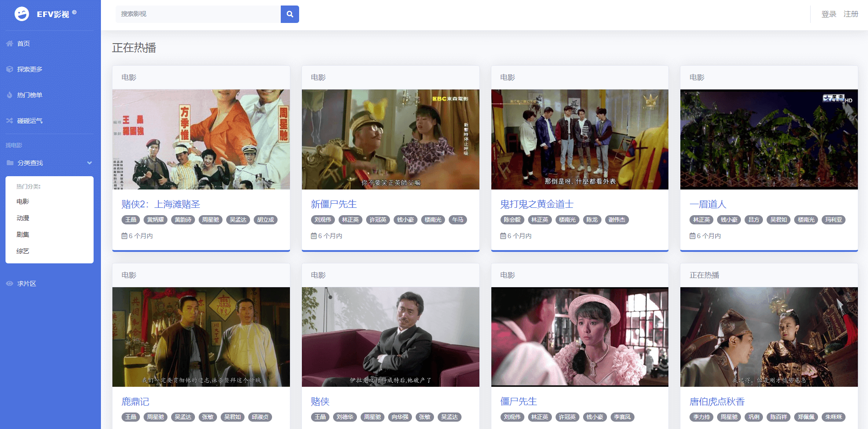Click the 朱咪咪 tag under 唐伯虎点秋香
This screenshot has height=429, width=868.
[x=834, y=417]
